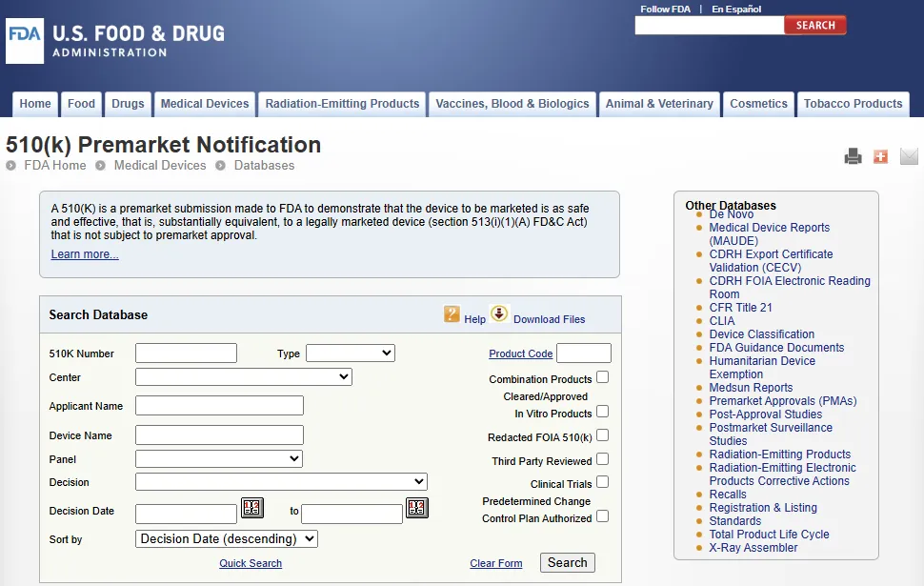Image resolution: width=924 pixels, height=586 pixels.
Task: Expand the Decision dropdown
Action: point(281,481)
